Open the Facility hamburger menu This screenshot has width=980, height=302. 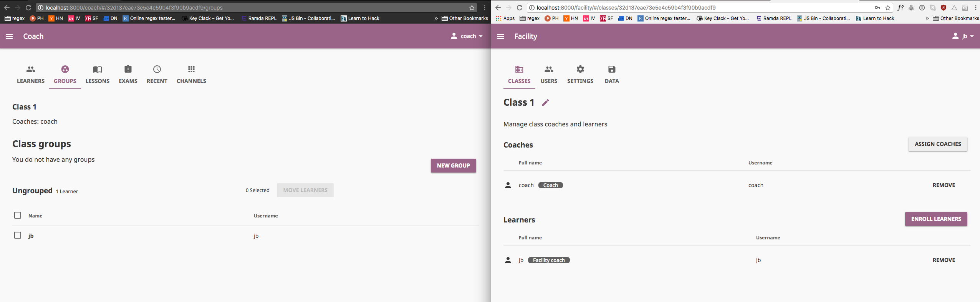(500, 37)
